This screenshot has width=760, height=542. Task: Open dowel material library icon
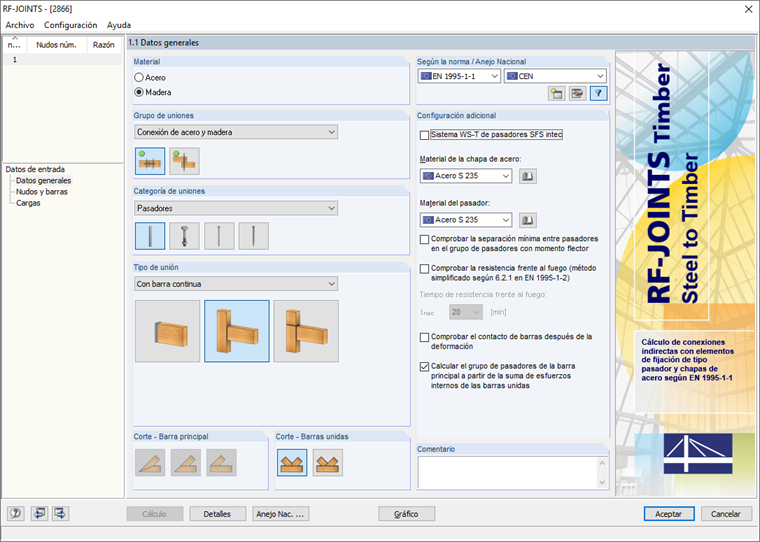click(x=528, y=220)
